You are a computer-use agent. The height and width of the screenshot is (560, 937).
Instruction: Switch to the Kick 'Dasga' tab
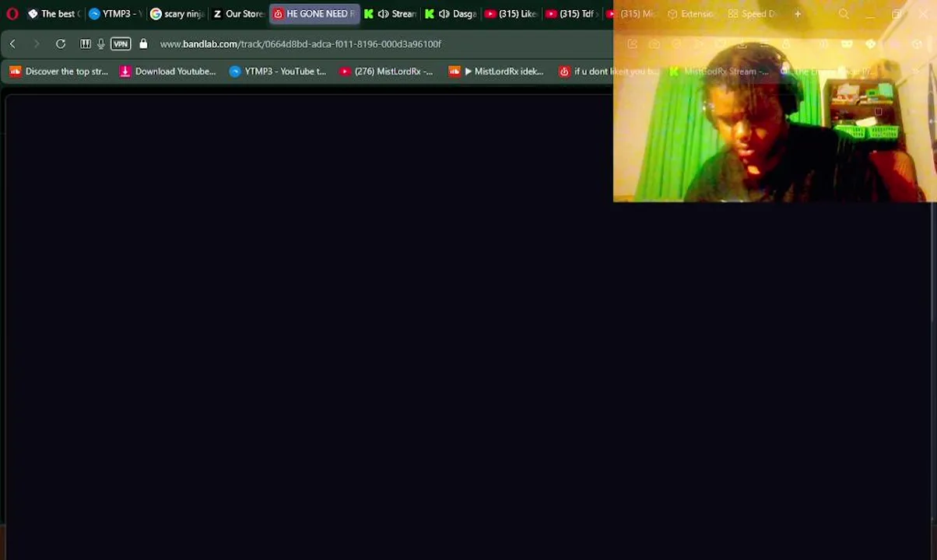451,14
